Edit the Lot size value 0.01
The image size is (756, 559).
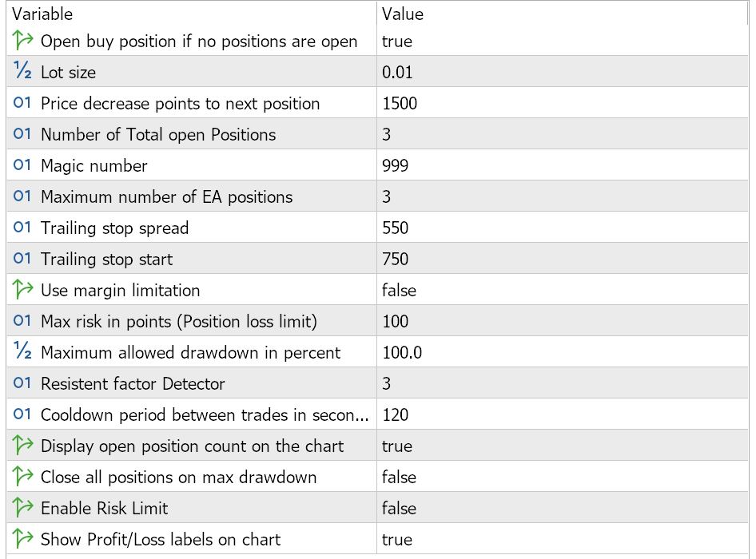[x=398, y=72]
